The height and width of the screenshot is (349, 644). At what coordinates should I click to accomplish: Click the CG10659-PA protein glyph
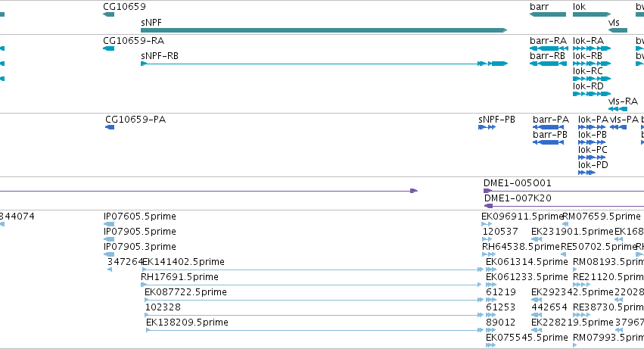coord(110,127)
